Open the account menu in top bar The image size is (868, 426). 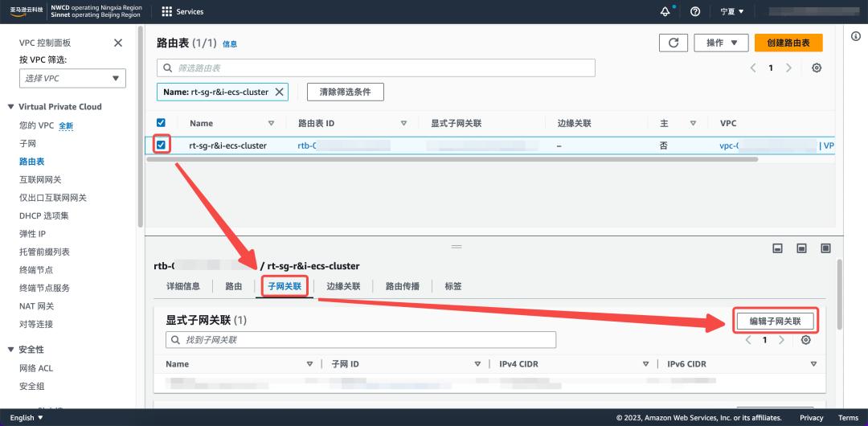(x=813, y=11)
